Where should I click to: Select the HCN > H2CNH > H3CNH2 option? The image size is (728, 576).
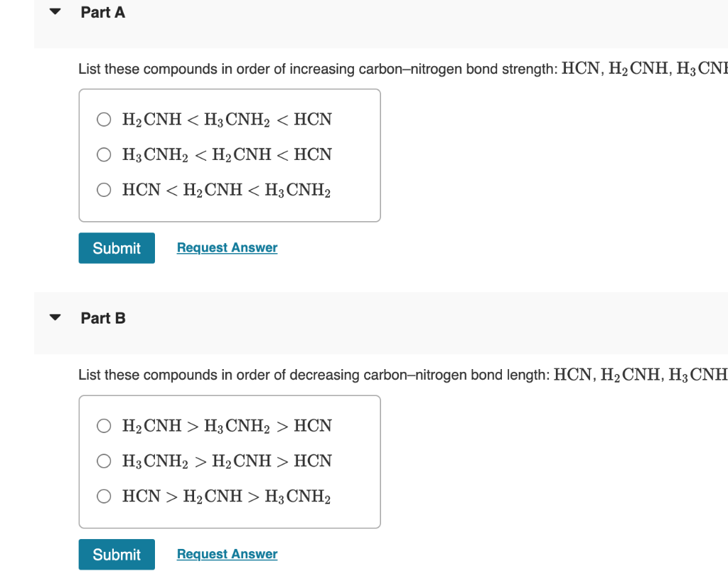tap(104, 496)
